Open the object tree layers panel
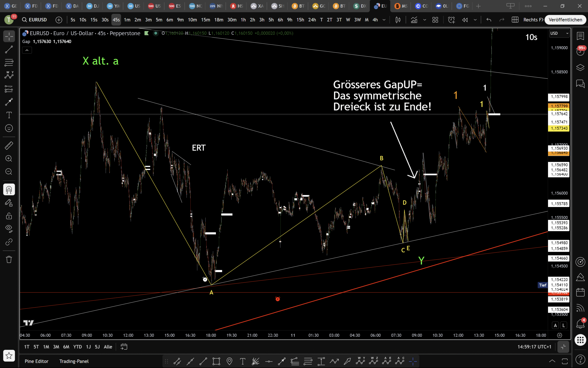 point(580,68)
